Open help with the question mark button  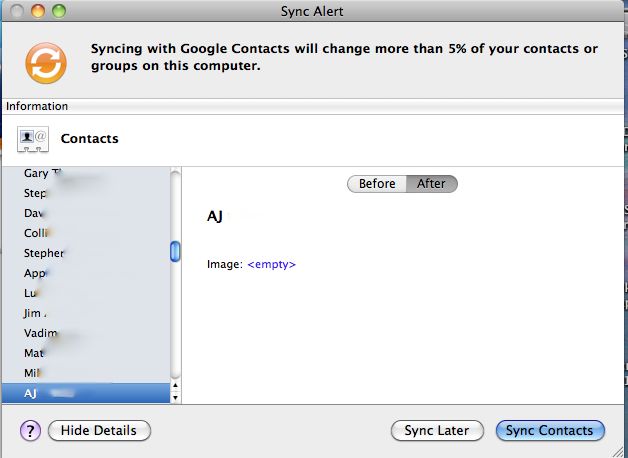(x=29, y=430)
